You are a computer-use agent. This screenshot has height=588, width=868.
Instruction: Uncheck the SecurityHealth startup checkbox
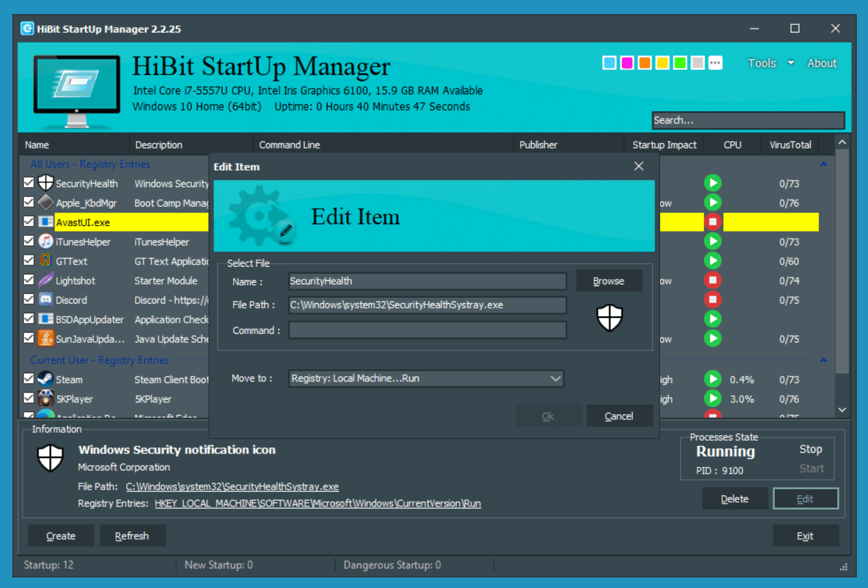click(28, 183)
